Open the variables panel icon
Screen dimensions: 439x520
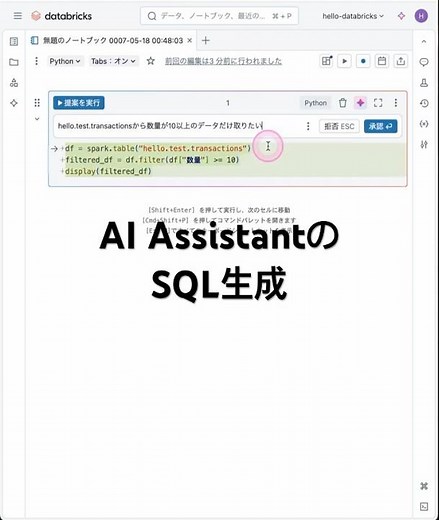(x=424, y=124)
